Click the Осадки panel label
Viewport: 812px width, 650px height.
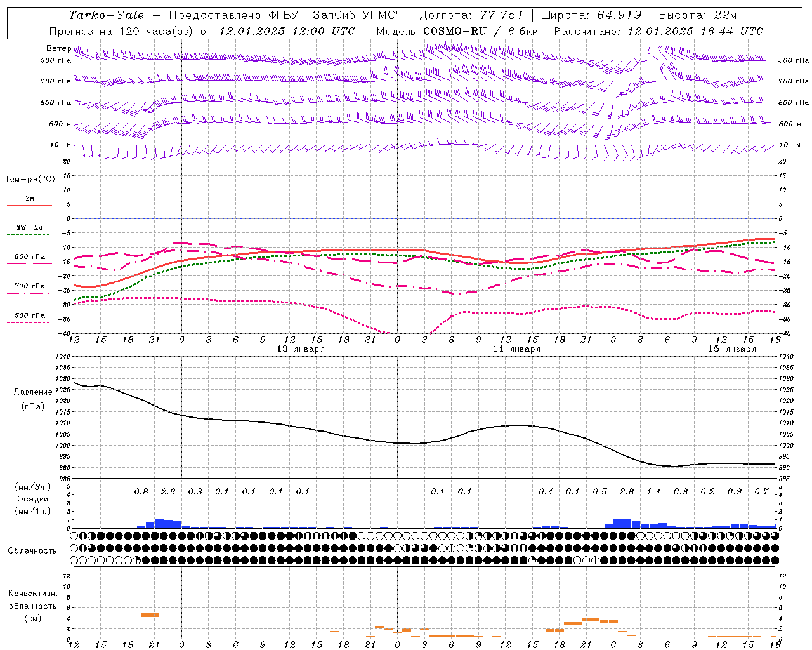point(32,499)
